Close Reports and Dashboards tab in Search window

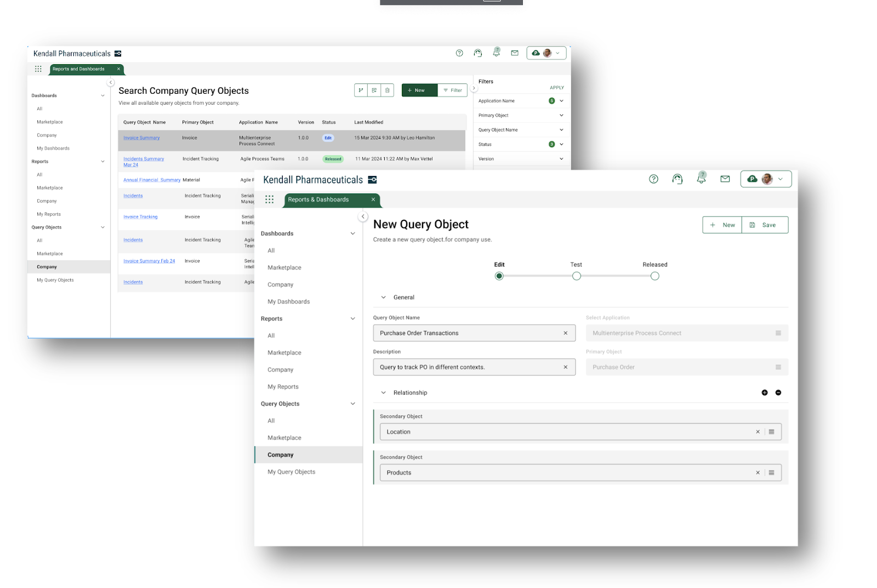[118, 69]
